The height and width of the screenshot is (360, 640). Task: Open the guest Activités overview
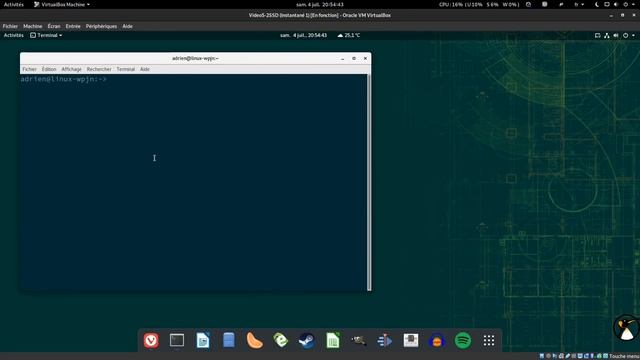13,36
